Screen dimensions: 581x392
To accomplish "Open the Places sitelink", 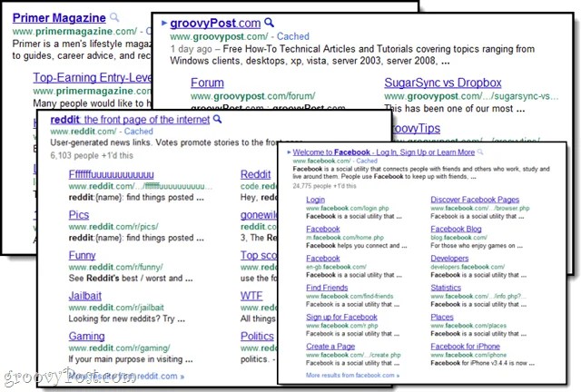I will tap(442, 318).
